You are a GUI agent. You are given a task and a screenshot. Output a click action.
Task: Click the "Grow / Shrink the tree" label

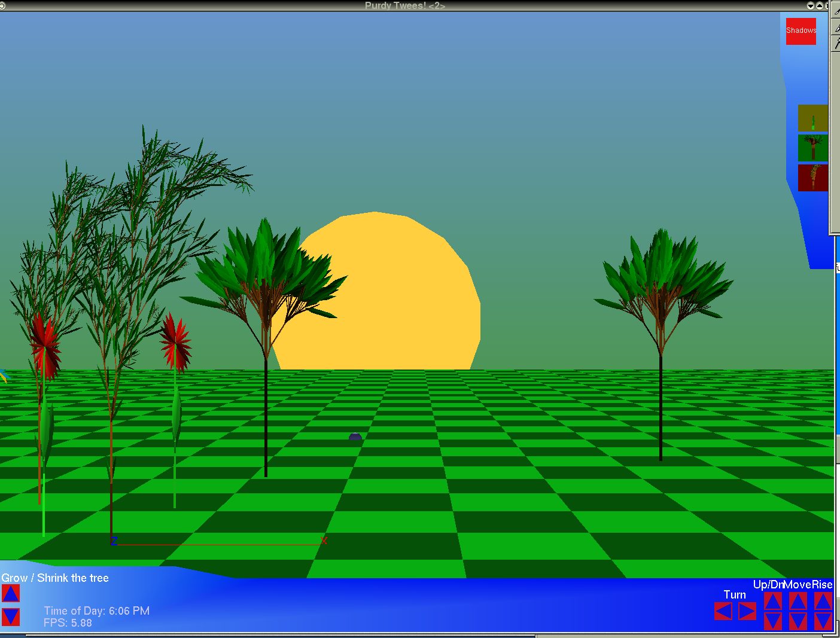pyautogui.click(x=55, y=578)
